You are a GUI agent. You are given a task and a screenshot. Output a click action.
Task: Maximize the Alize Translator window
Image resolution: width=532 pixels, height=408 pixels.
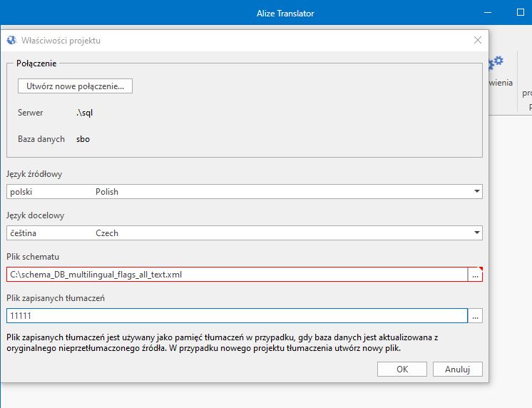coord(520,13)
